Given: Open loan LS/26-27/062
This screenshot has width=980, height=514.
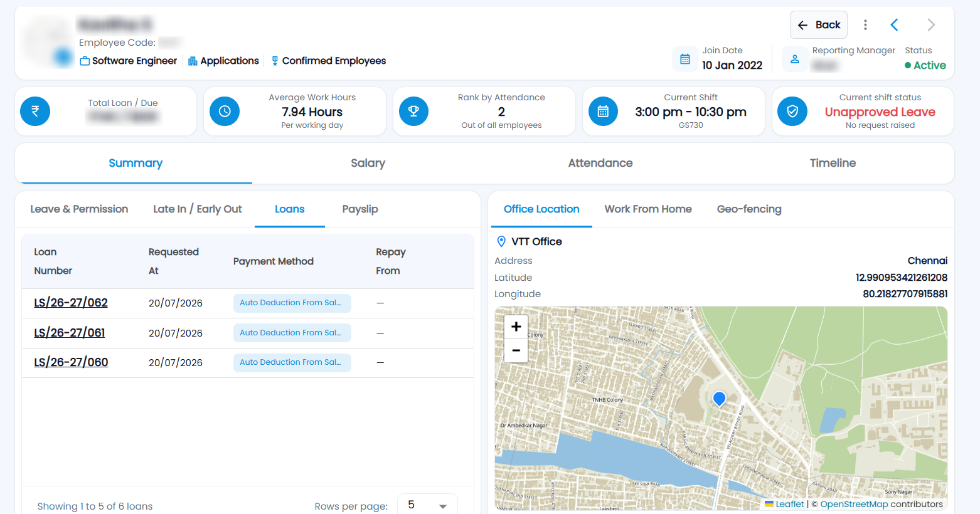Looking at the screenshot, I should (x=71, y=303).
